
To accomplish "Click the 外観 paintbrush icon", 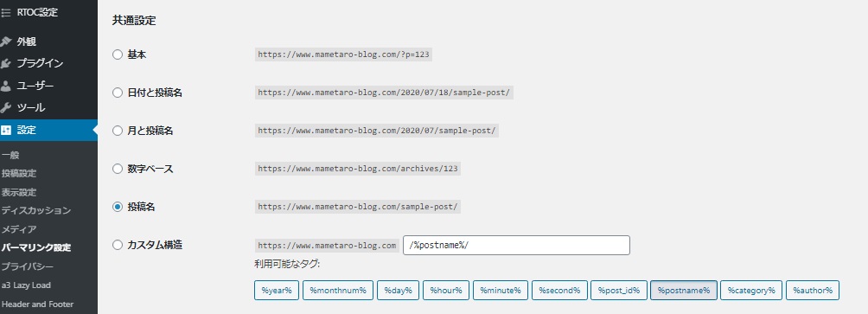I will (5, 42).
